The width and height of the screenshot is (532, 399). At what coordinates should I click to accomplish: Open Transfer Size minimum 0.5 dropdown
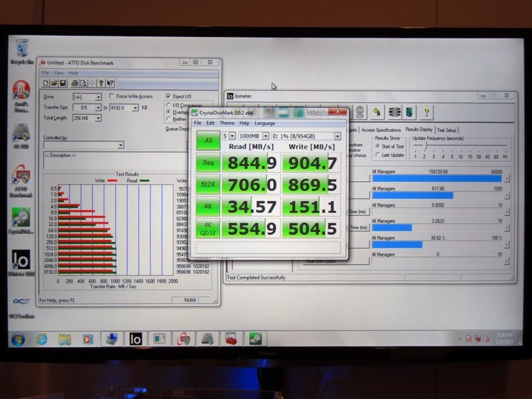(98, 108)
